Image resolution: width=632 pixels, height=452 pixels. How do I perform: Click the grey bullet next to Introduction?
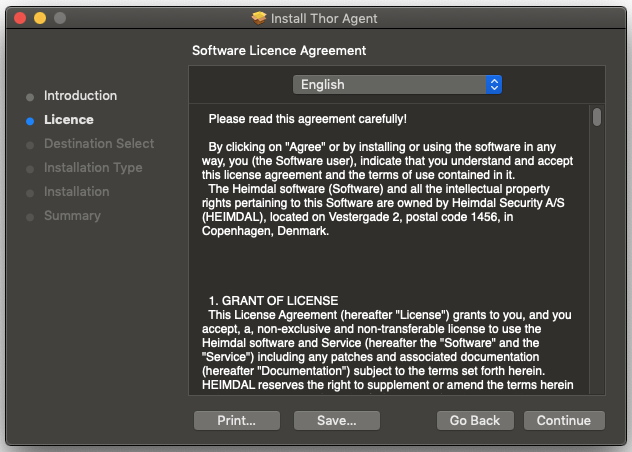30,97
